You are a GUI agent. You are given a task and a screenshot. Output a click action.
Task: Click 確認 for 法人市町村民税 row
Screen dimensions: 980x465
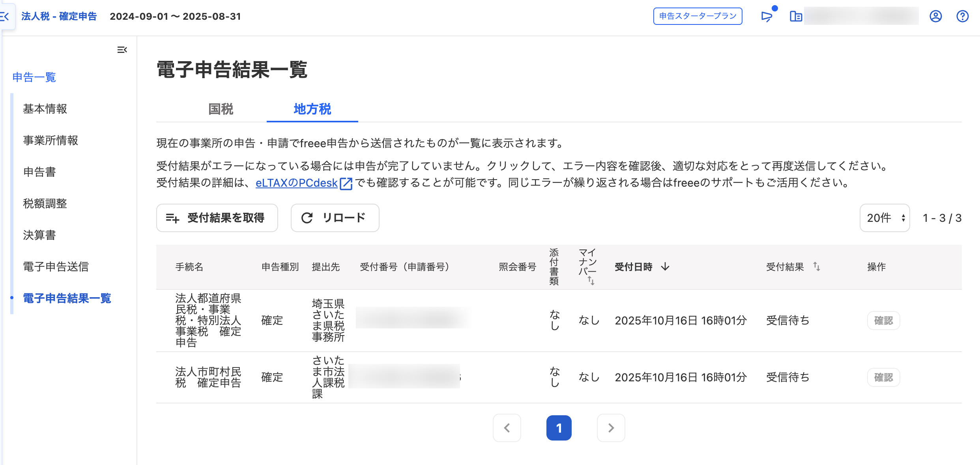[x=883, y=377]
